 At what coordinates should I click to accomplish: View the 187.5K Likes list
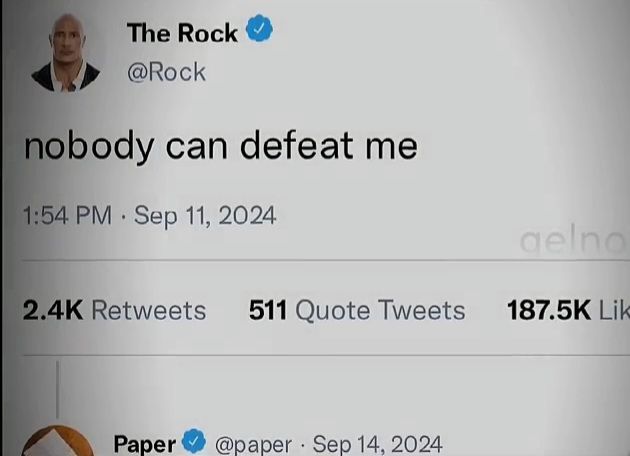point(568,310)
